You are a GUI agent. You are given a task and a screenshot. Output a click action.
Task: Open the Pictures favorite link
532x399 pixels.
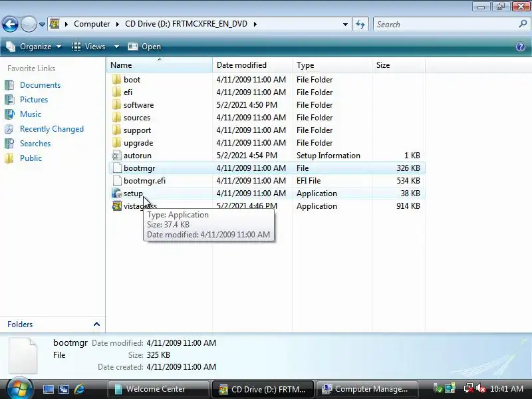(34, 99)
